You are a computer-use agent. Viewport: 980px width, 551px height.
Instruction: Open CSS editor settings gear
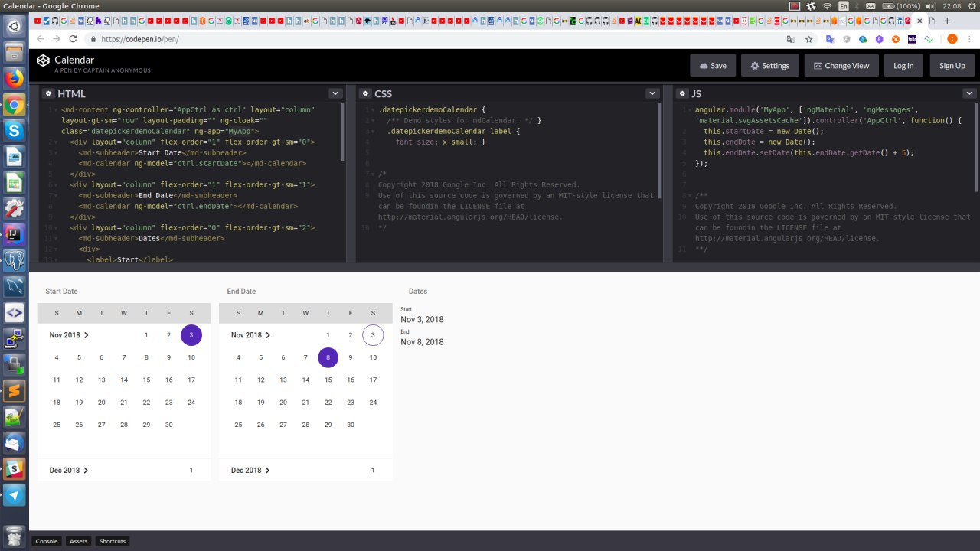click(x=365, y=93)
